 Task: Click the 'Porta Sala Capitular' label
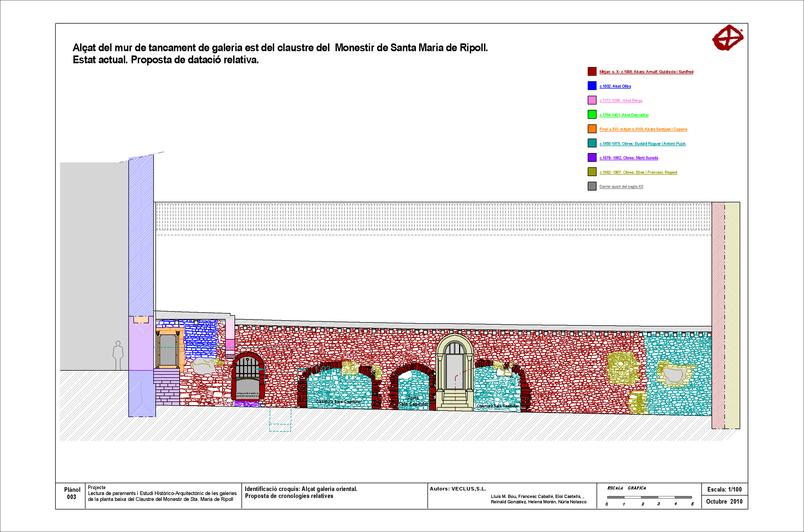tap(413, 401)
